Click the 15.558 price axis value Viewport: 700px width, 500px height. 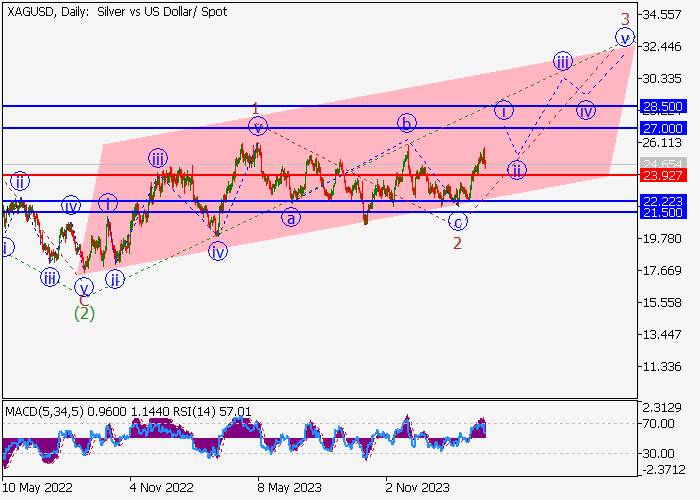[662, 303]
